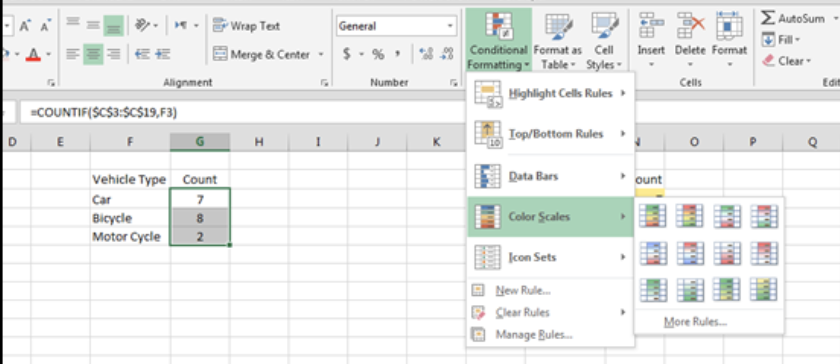Select the Motor Cycle cell
840x364 pixels.
point(130,237)
